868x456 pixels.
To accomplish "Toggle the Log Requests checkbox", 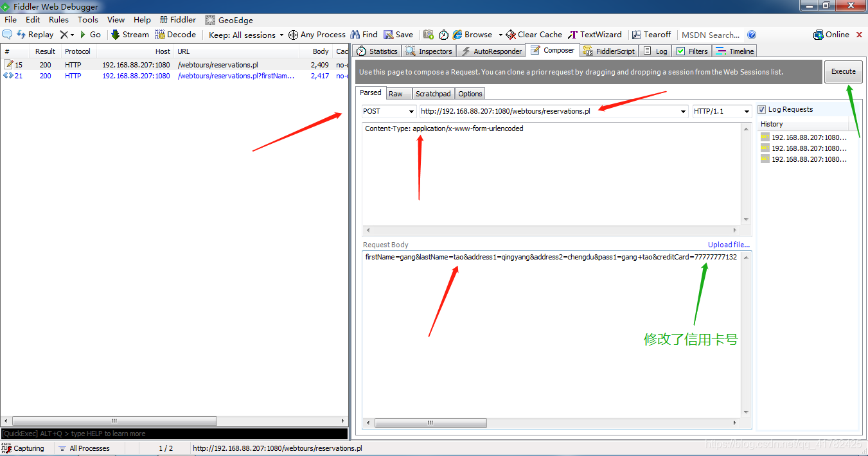I will pos(762,109).
